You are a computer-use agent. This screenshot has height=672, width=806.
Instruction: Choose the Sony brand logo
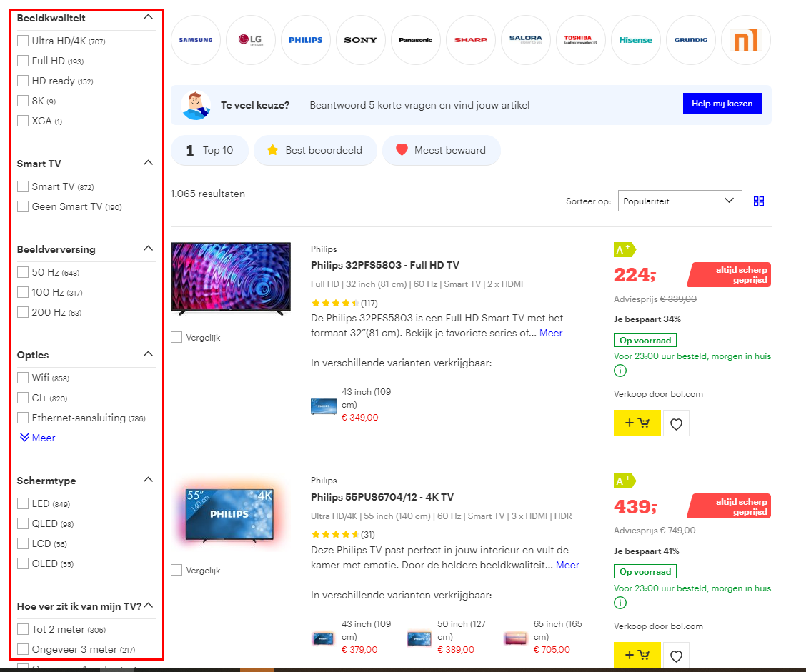(361, 40)
